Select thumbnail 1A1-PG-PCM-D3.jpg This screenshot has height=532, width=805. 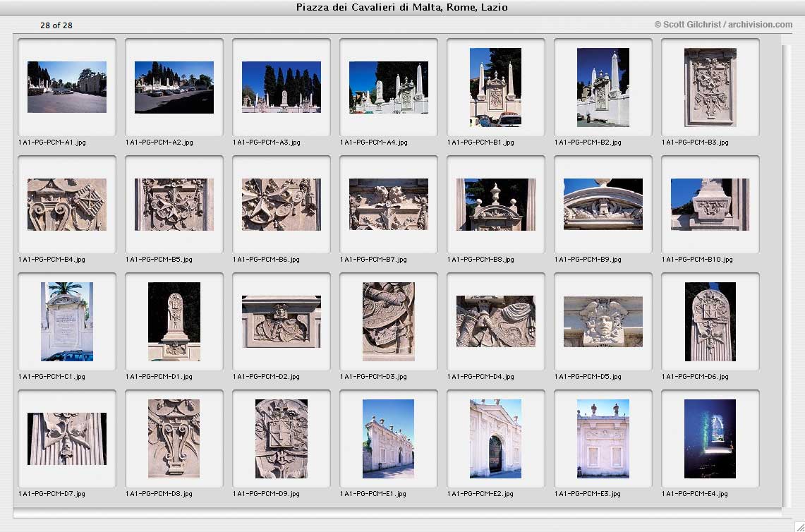(389, 322)
